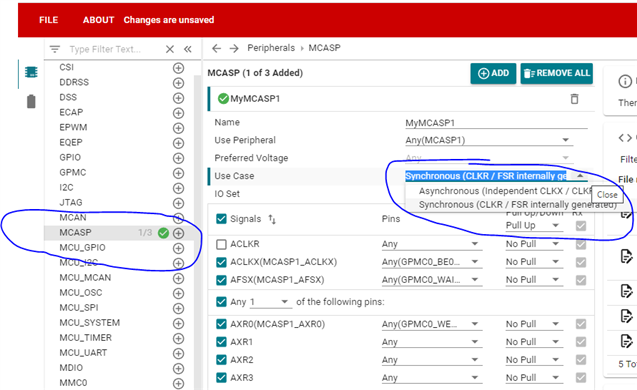
Task: Click the ADD button
Action: click(493, 74)
